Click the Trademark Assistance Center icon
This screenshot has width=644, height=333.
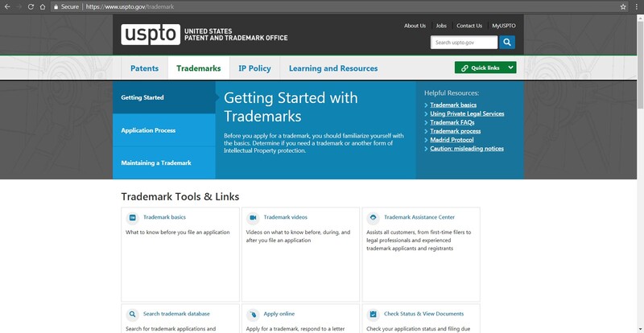point(373,218)
